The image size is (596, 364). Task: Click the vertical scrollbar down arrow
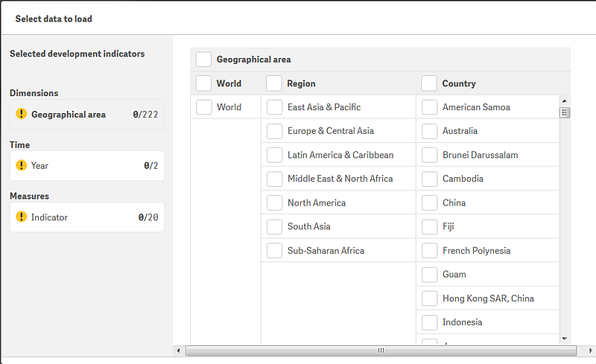pos(565,339)
